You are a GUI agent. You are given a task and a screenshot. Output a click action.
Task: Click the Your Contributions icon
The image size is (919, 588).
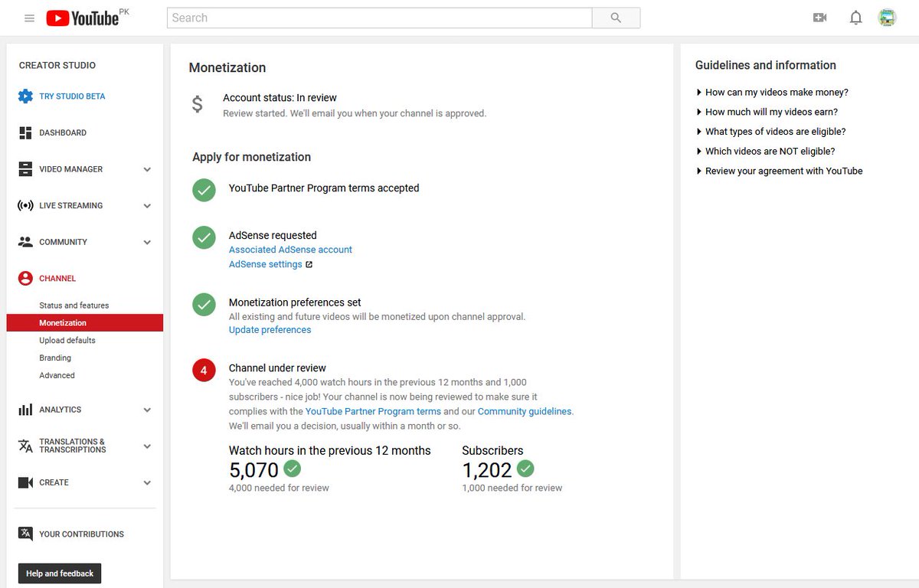coord(25,534)
